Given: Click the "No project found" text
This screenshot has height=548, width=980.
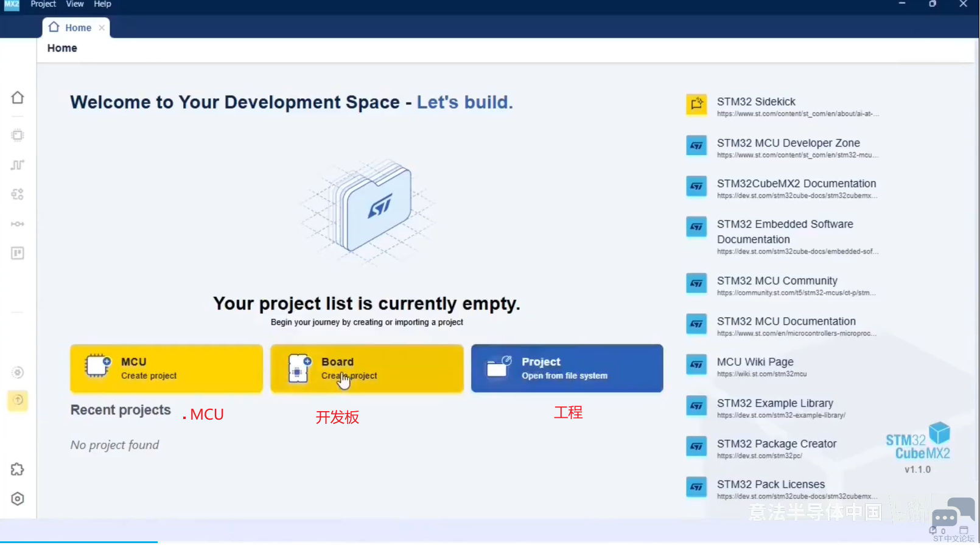Looking at the screenshot, I should click(114, 445).
